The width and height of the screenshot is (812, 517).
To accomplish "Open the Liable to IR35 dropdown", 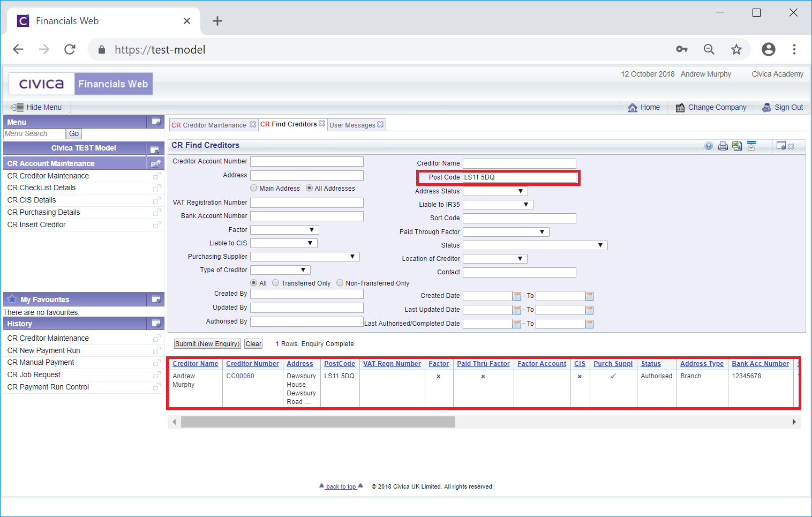I will [498, 205].
